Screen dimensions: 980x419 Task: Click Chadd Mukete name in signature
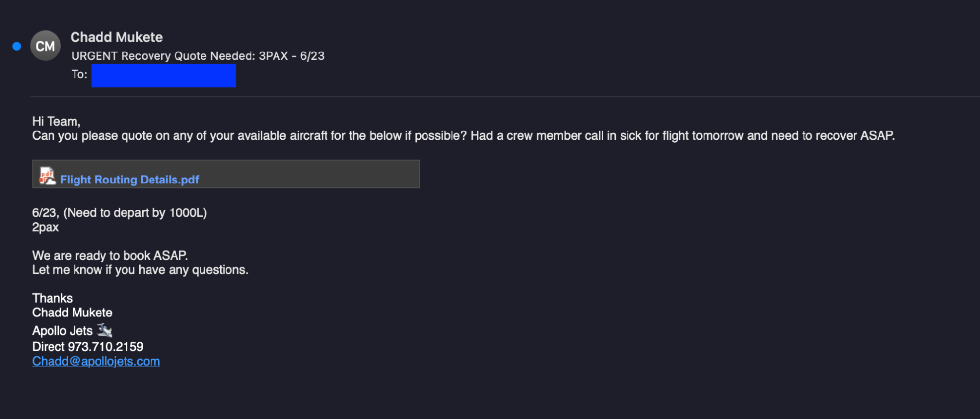coord(72,313)
